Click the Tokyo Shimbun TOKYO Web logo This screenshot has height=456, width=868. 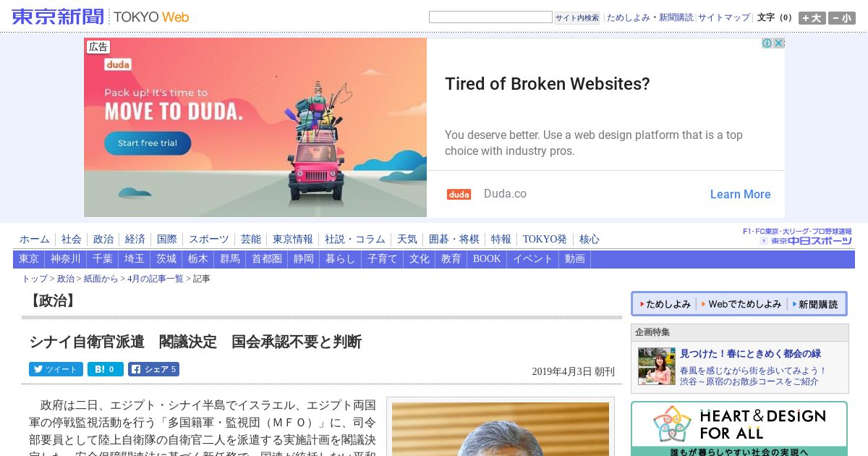point(100,17)
